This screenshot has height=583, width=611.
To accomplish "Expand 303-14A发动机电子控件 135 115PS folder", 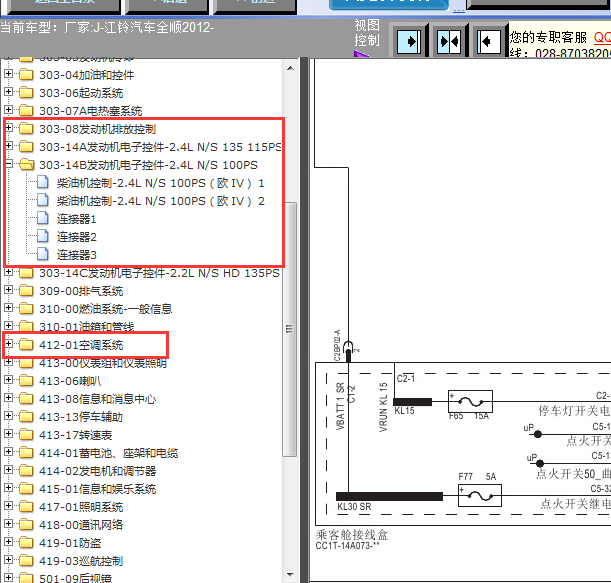I will tap(8, 145).
